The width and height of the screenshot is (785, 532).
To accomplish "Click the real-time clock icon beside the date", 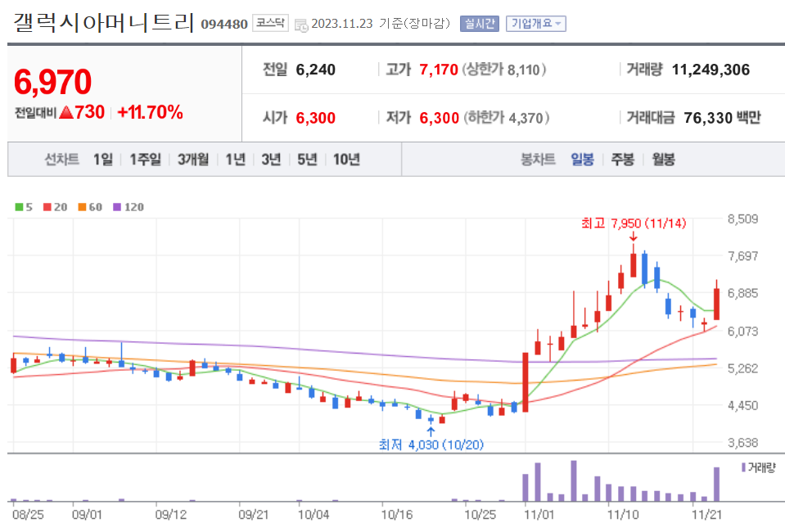I will pyautogui.click(x=301, y=25).
